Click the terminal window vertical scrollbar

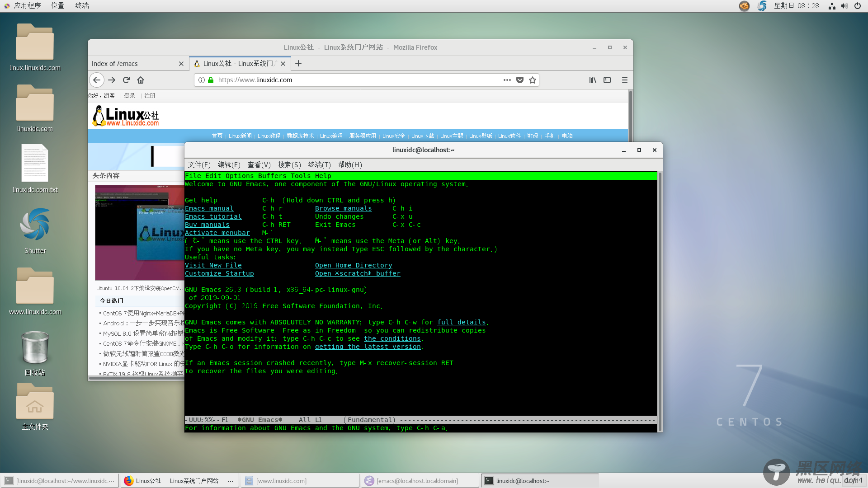(x=660, y=301)
